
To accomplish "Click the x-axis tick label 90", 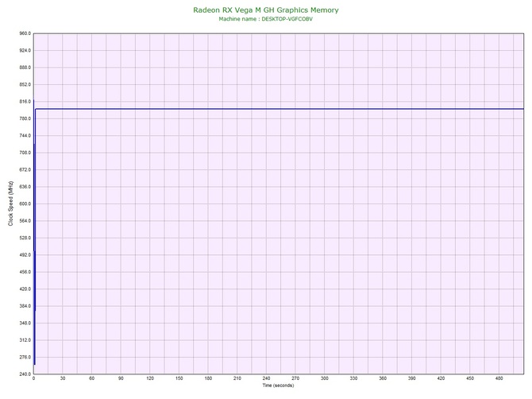I will (121, 378).
